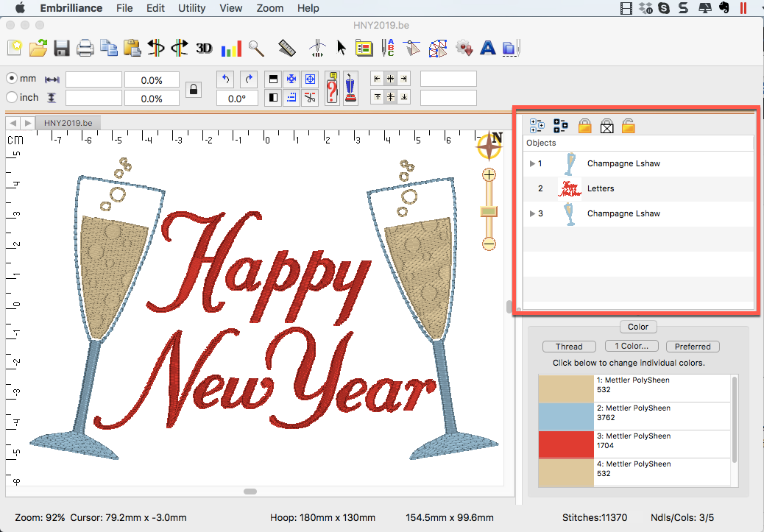Switch to the HNY2019.be document tab
This screenshot has width=764, height=532.
pyautogui.click(x=68, y=123)
